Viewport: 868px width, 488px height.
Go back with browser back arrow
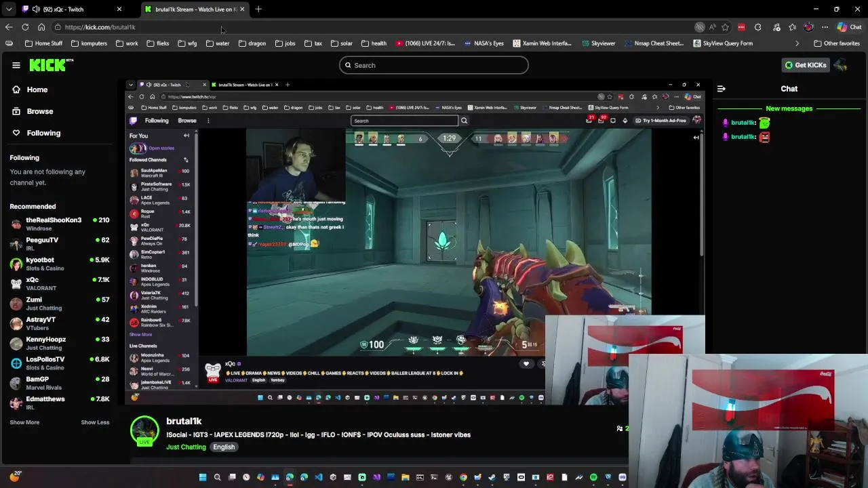(9, 27)
